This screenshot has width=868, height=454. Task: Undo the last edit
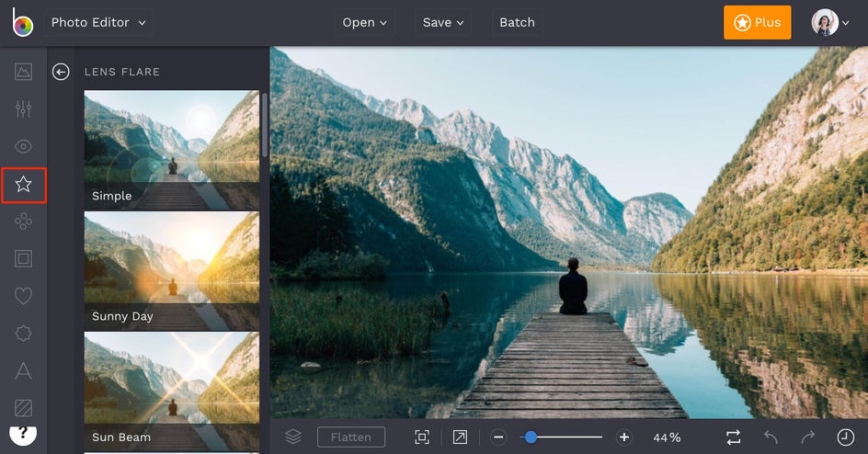(771, 437)
